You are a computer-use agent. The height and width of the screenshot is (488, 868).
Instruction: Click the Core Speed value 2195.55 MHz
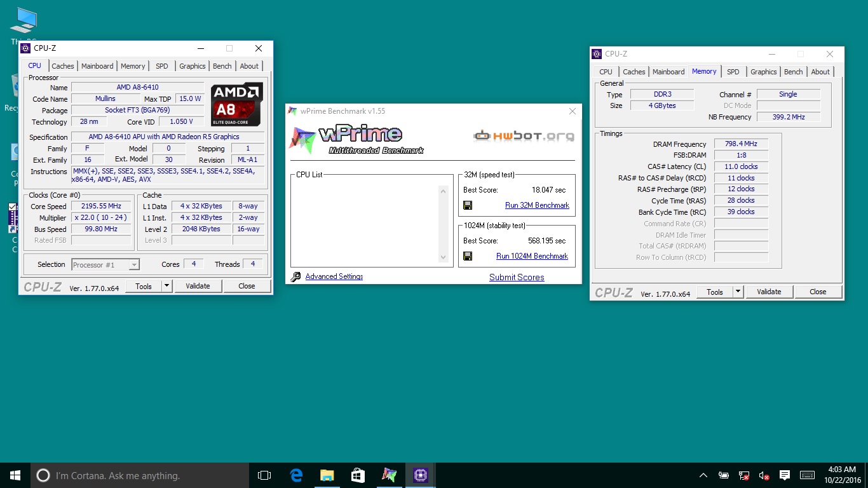click(101, 207)
